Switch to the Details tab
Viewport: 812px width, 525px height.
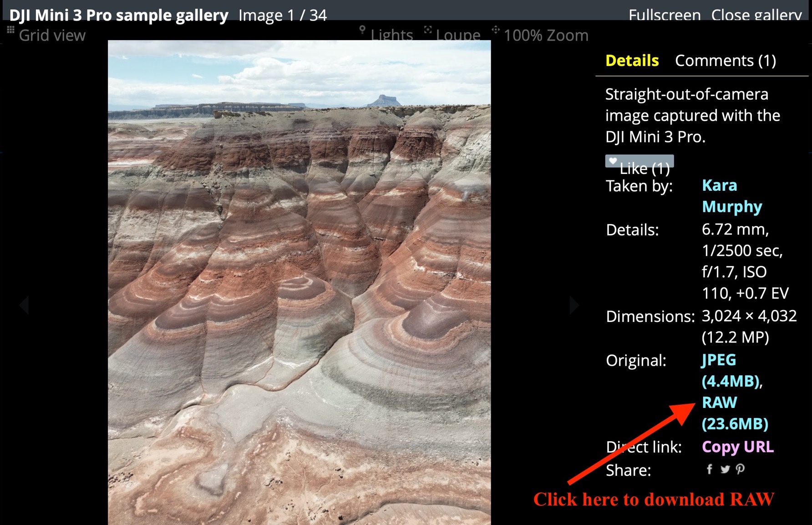(x=632, y=61)
